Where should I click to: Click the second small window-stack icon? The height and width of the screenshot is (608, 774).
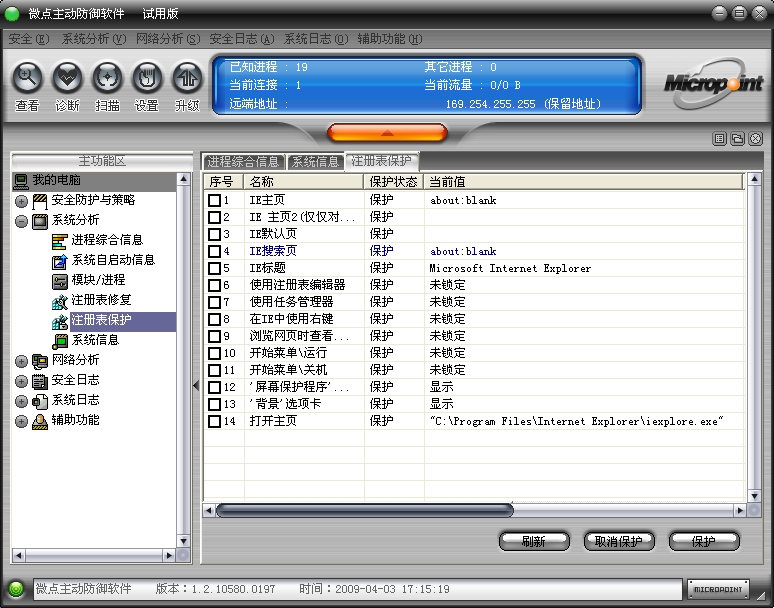[x=737, y=139]
